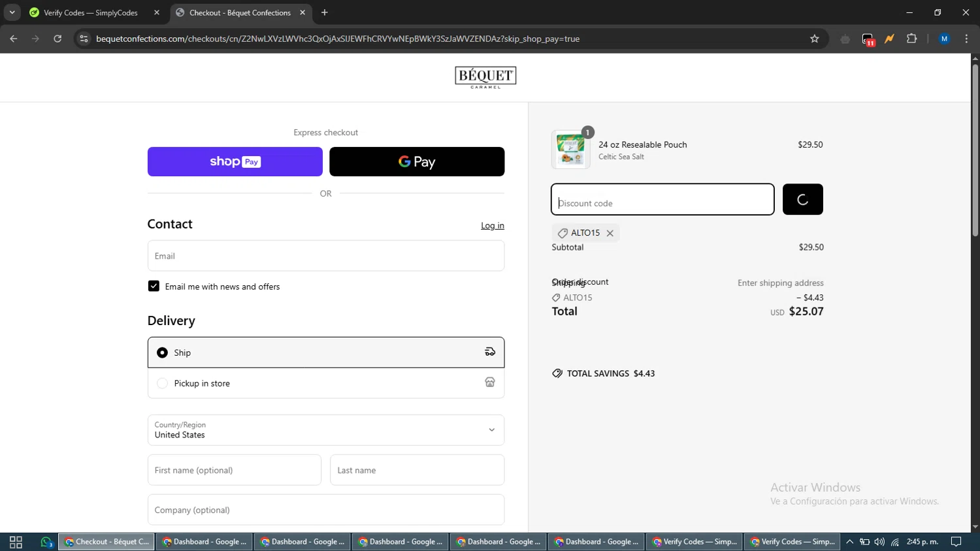
Task: Click into the Discount code field
Action: pos(662,199)
